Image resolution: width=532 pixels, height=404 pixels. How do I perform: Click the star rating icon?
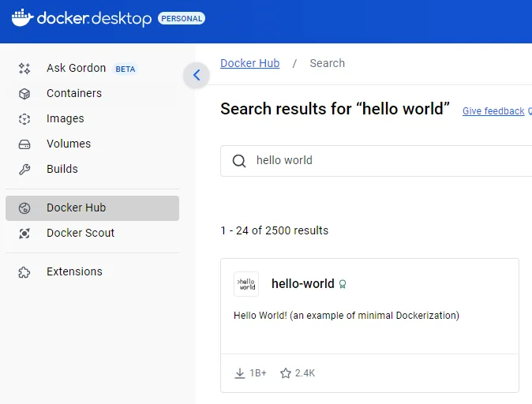pos(286,373)
